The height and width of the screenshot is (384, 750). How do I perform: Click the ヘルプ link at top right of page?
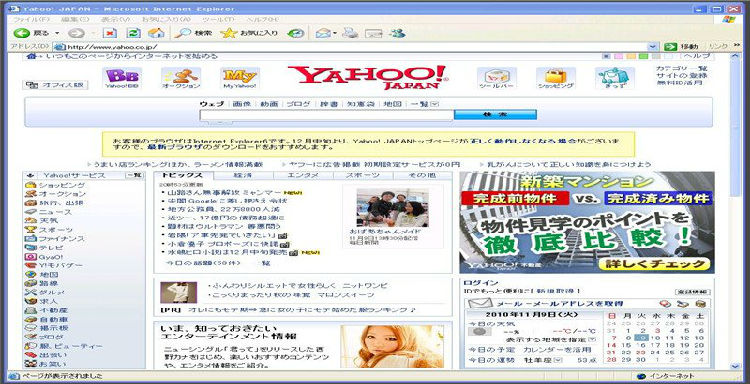[696, 56]
